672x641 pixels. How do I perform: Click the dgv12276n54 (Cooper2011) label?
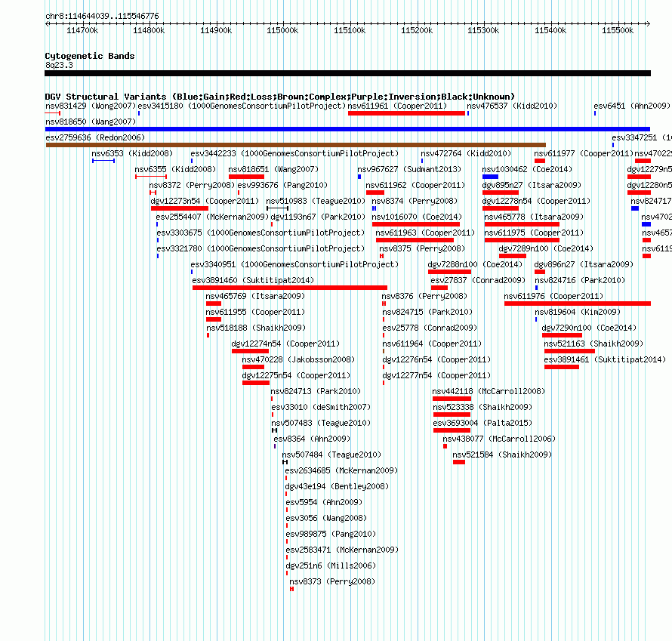[436, 359]
